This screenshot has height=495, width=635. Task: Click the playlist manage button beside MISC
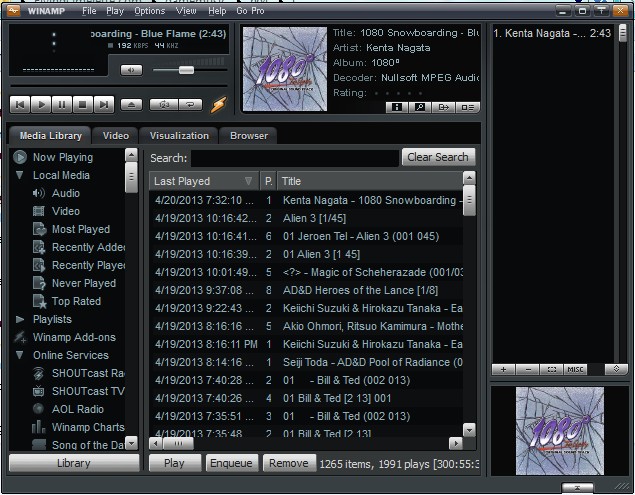click(x=616, y=369)
